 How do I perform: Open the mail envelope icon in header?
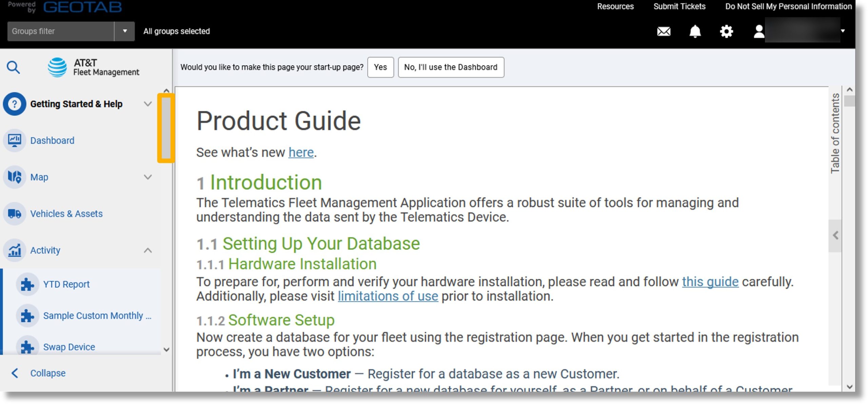coord(664,32)
